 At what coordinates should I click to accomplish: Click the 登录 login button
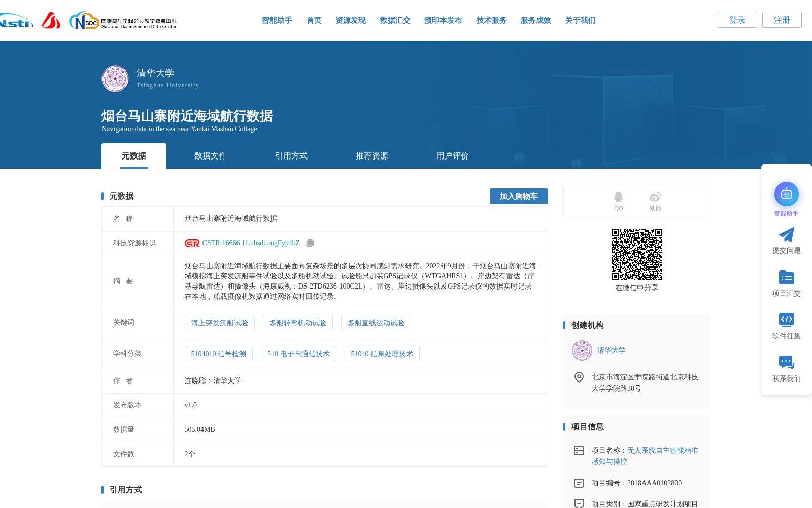point(737,20)
